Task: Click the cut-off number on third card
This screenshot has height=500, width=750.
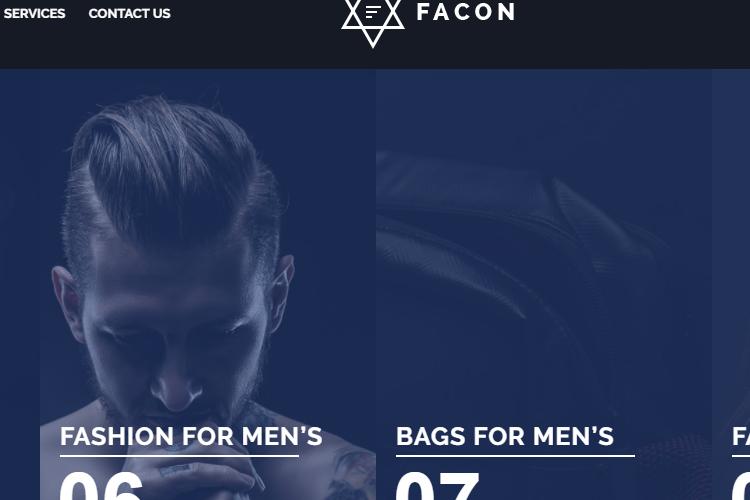Action: pyautogui.click(x=741, y=486)
